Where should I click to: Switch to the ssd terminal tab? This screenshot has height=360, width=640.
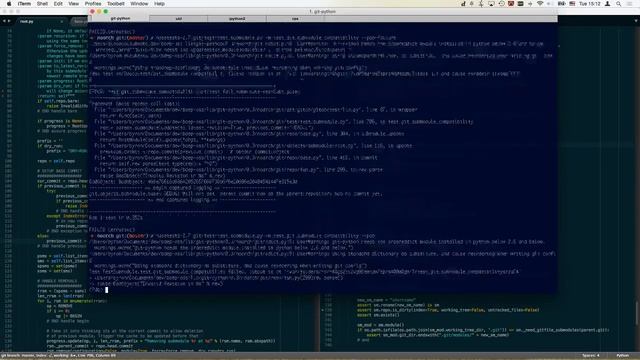(178, 19)
